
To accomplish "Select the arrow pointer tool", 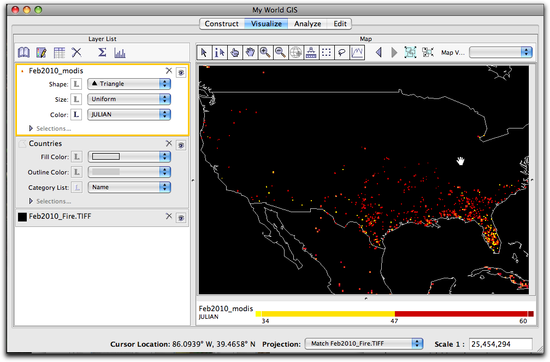I will (204, 53).
